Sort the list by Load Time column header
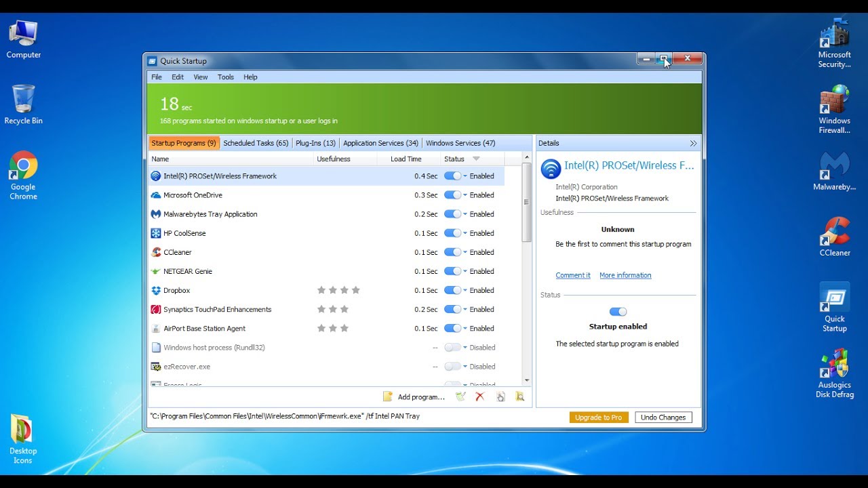This screenshot has height=488, width=868. [x=406, y=159]
